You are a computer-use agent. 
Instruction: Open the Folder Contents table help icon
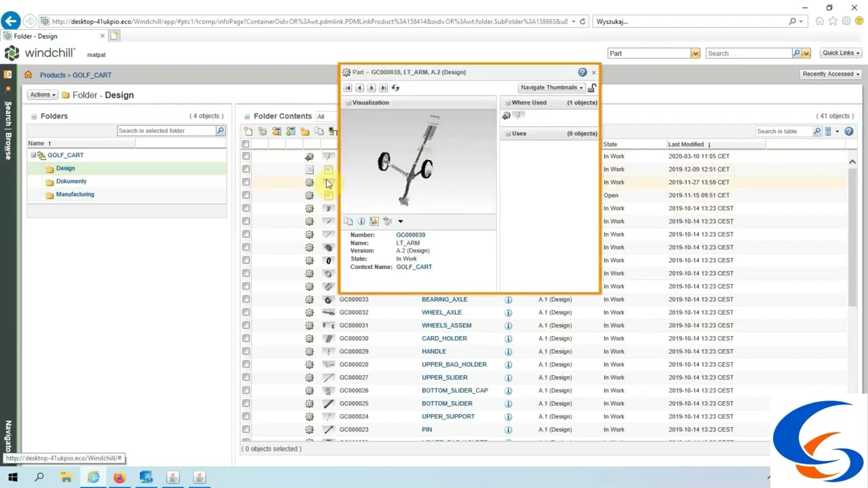(x=849, y=131)
